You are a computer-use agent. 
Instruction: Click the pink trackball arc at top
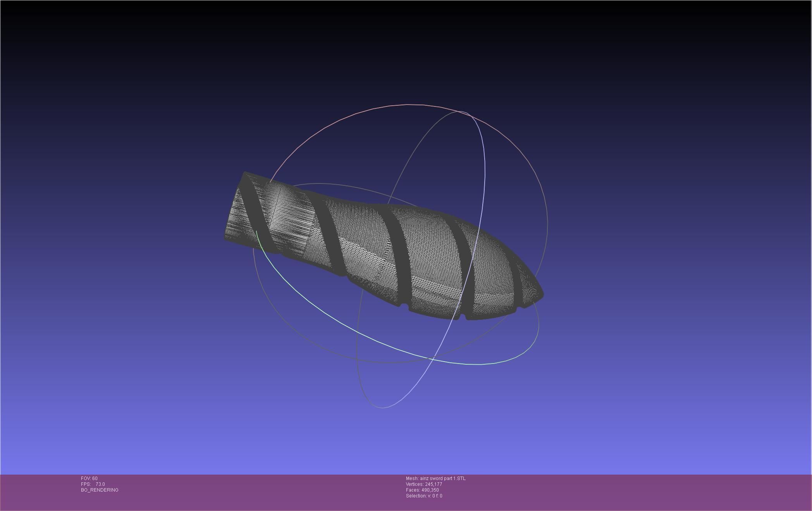pos(407,105)
